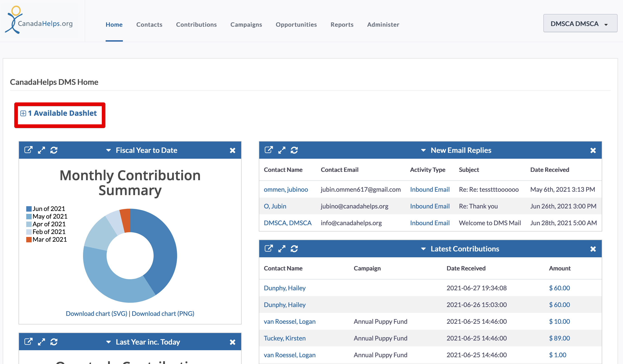Click Mar of 2021 orange legend swatch
Viewport: 623px width, 364px height.
pyautogui.click(x=29, y=239)
